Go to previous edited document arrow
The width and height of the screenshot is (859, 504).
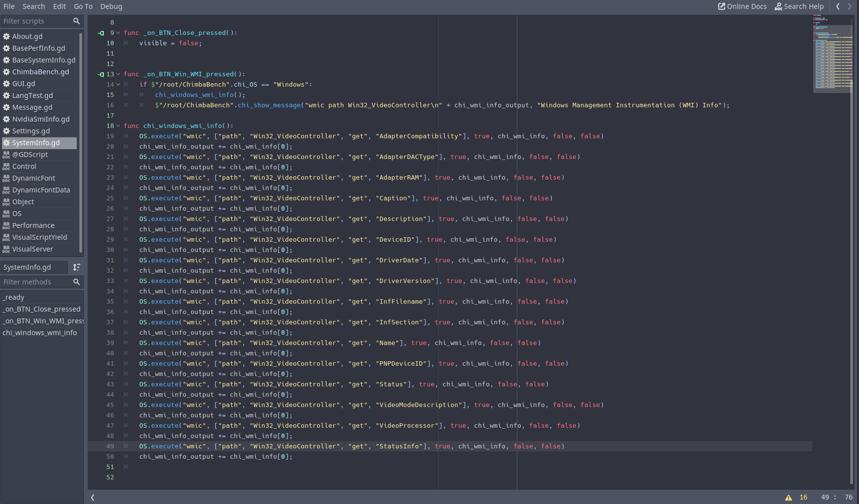click(838, 6)
